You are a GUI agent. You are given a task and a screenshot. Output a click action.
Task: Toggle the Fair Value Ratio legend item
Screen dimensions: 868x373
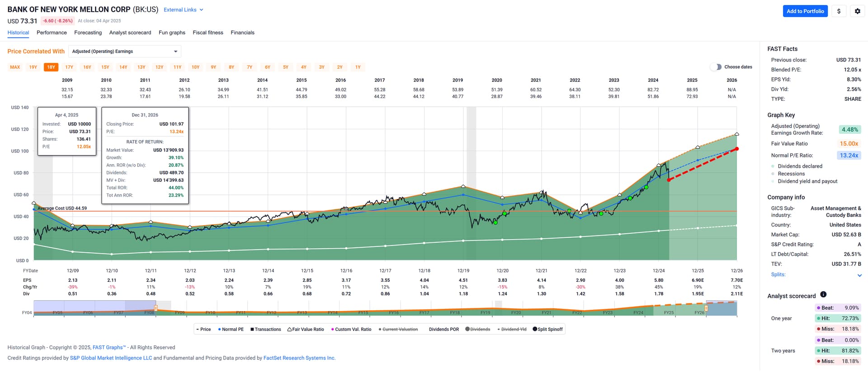click(x=306, y=329)
